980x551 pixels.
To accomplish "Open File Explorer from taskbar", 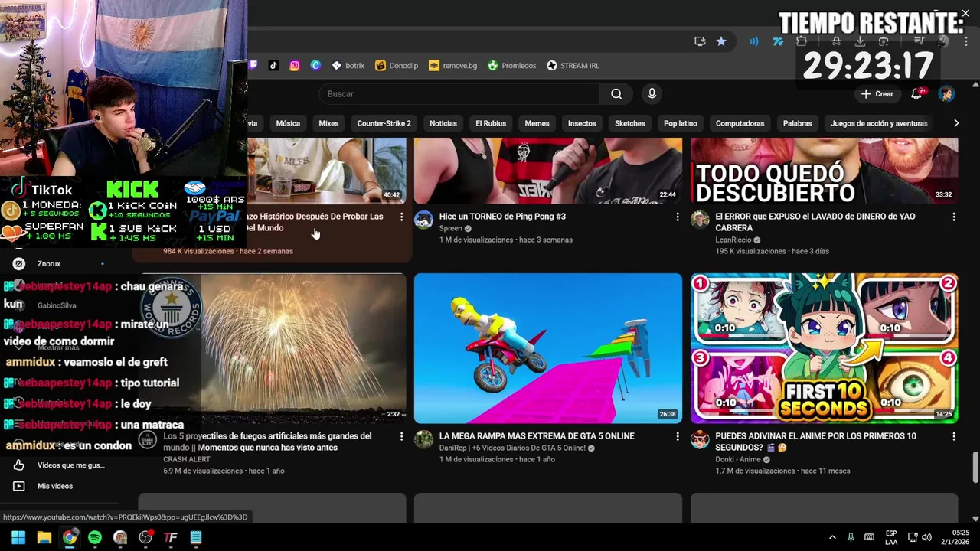I will coord(44,537).
